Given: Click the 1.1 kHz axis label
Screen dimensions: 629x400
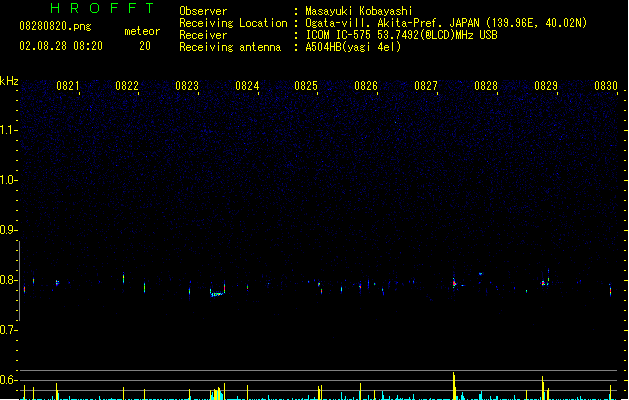Looking at the screenshot, I should click(x=8, y=130).
